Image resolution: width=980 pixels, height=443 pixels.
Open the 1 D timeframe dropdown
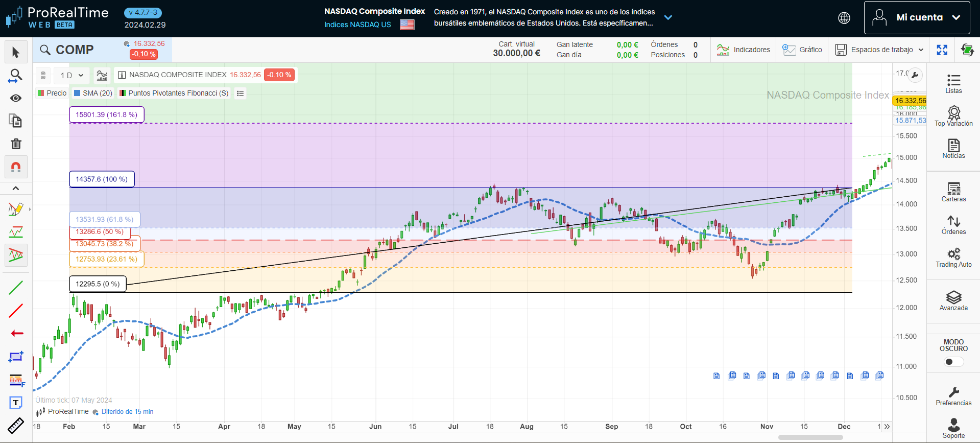pyautogui.click(x=71, y=76)
